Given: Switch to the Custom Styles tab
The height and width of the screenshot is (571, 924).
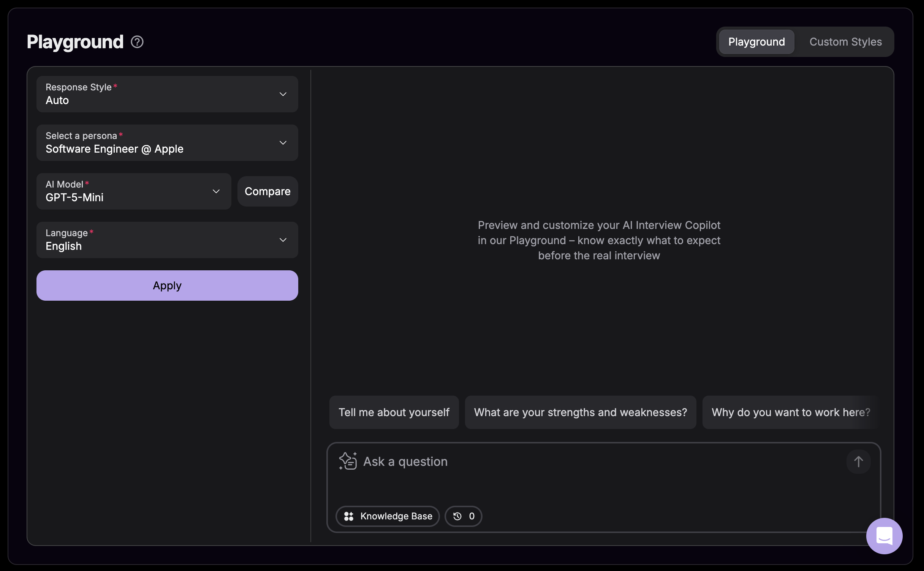Looking at the screenshot, I should pos(845,42).
